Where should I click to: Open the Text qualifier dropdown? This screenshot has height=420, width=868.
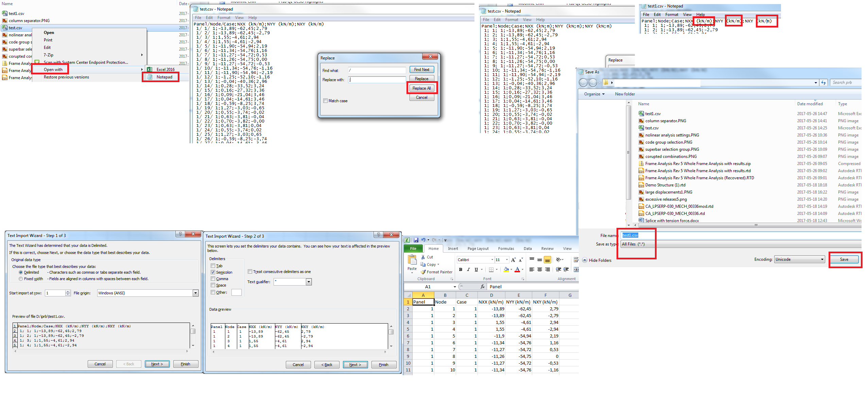[x=309, y=282]
